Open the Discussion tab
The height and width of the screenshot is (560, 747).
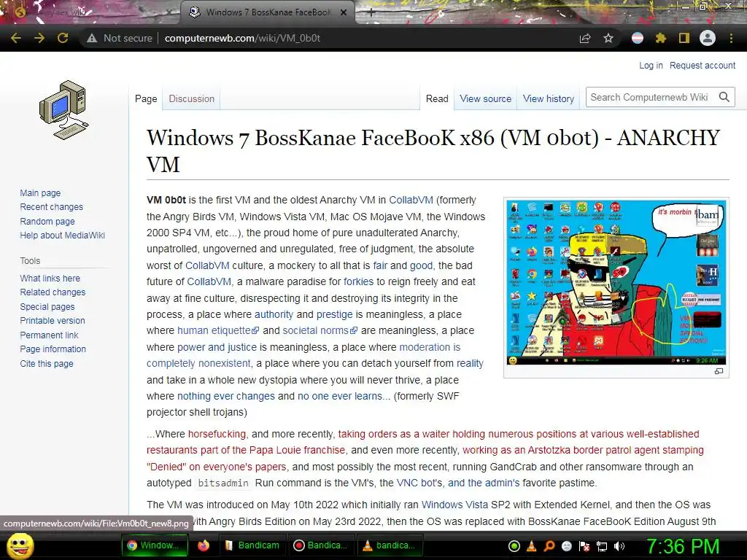point(192,98)
